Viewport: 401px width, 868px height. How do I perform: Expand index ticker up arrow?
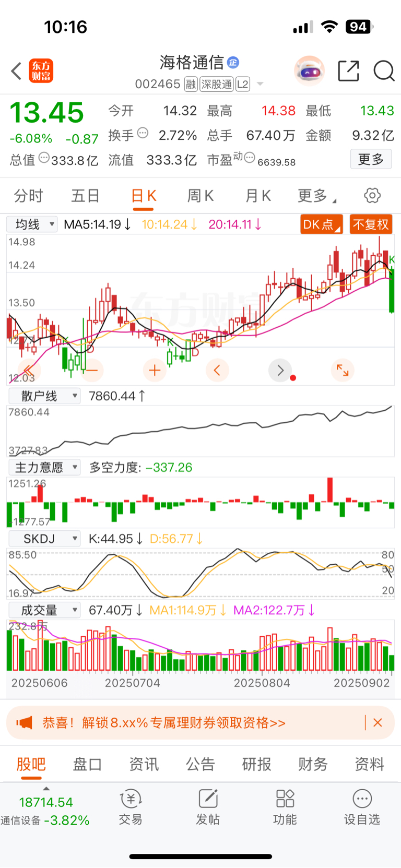[x=46, y=789]
